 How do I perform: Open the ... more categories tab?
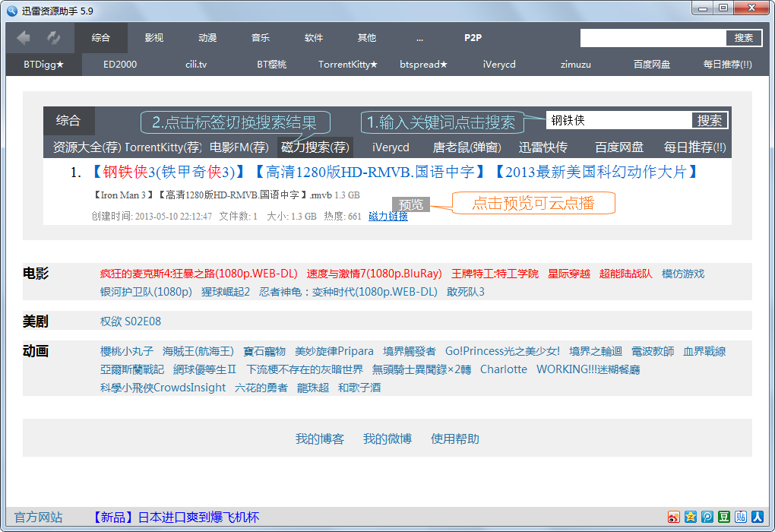(419, 37)
